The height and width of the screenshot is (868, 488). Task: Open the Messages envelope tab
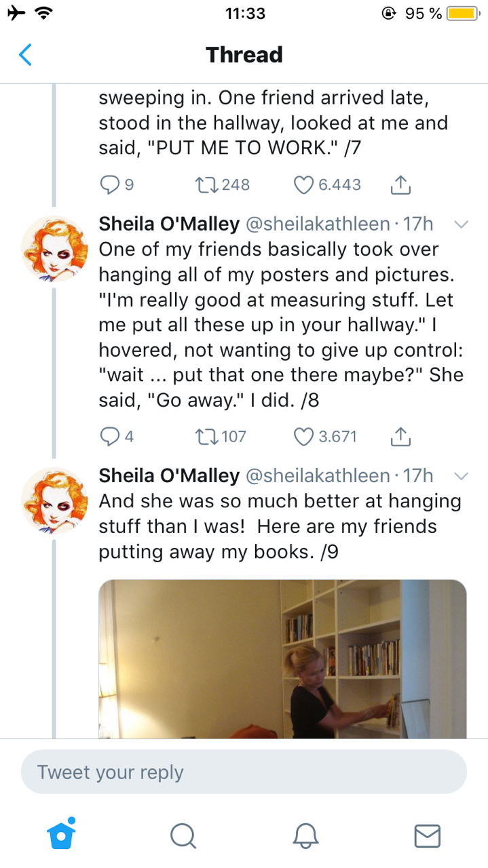pos(427,835)
